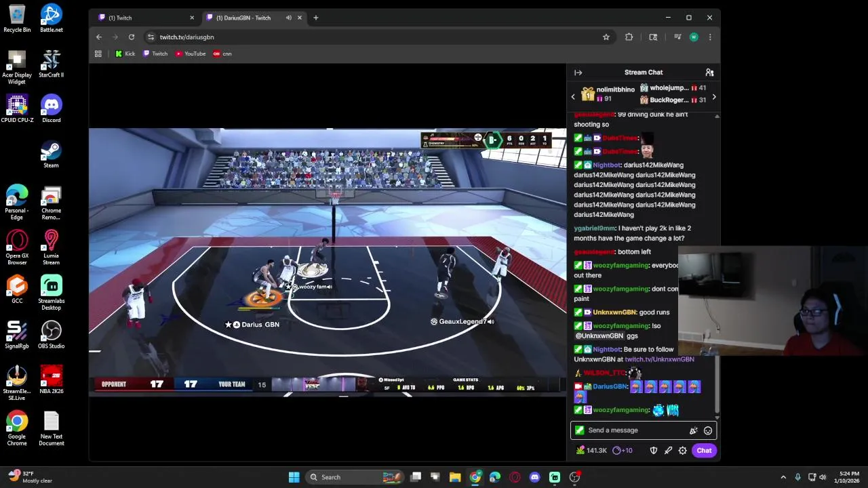Claim the +10 channel points bonus

click(623, 451)
